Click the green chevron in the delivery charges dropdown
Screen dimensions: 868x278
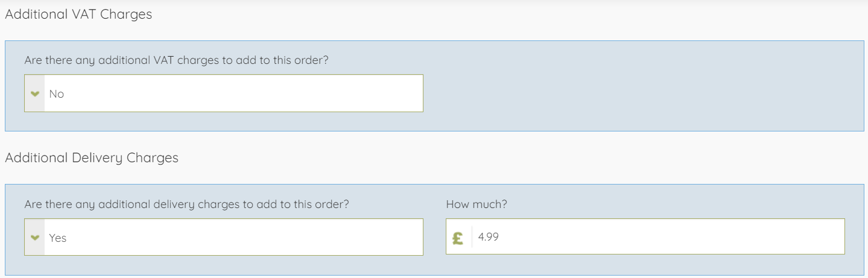click(35, 237)
